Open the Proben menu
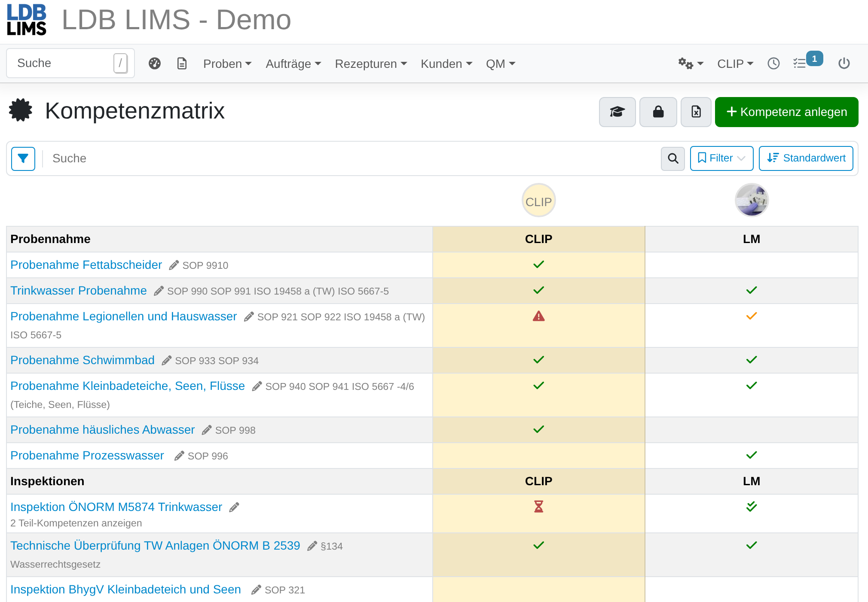 coord(227,64)
